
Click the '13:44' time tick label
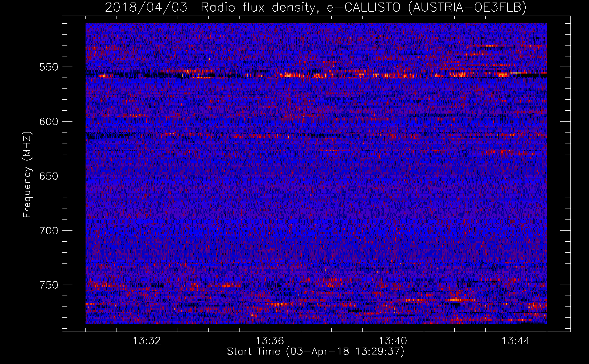click(x=516, y=341)
